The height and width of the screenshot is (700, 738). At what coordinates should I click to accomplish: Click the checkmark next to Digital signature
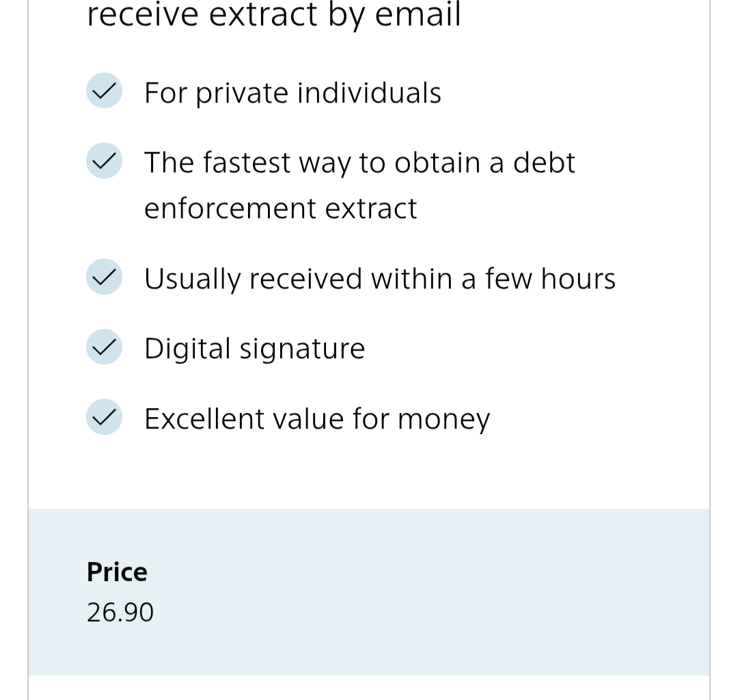click(x=104, y=347)
